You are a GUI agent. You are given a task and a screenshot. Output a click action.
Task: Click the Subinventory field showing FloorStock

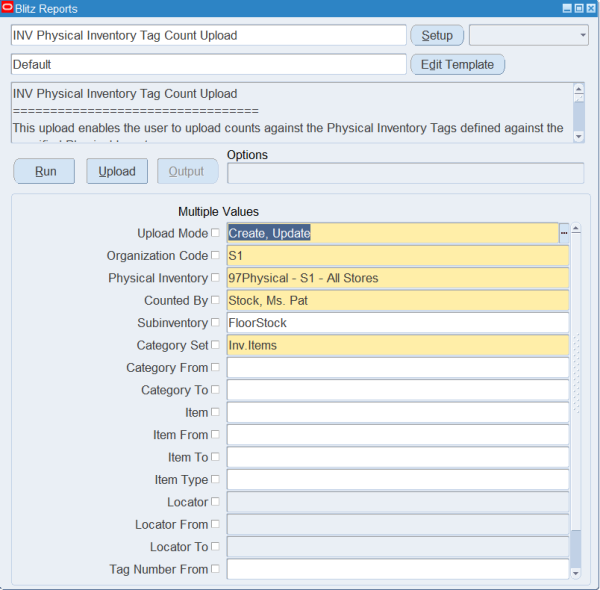398,323
